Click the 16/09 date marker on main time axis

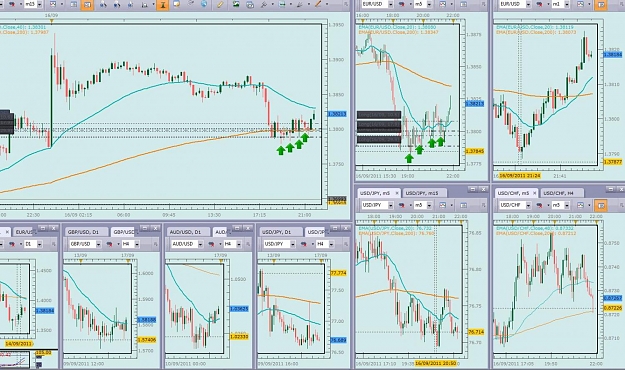(x=51, y=15)
